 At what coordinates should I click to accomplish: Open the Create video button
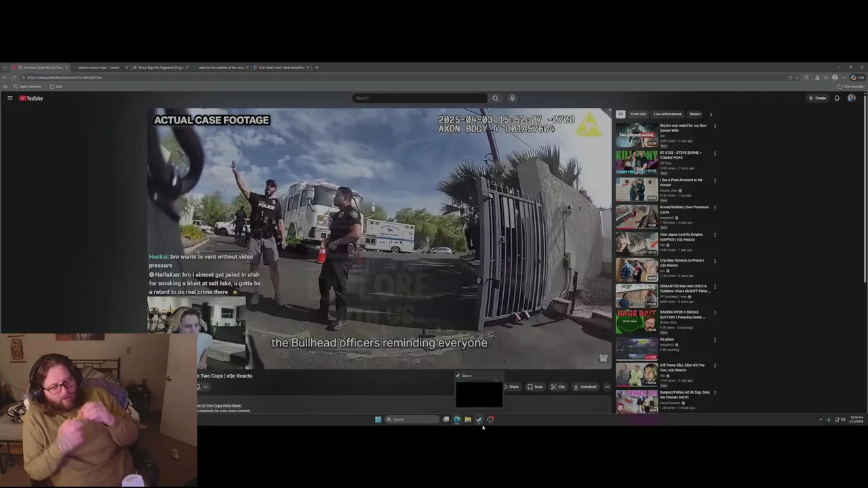click(817, 98)
